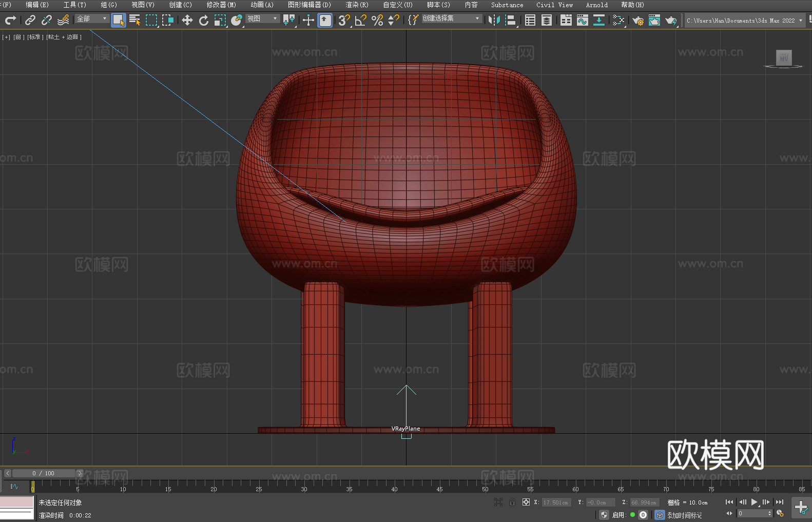
Task: Click the Align tool icon
Action: [x=511, y=20]
